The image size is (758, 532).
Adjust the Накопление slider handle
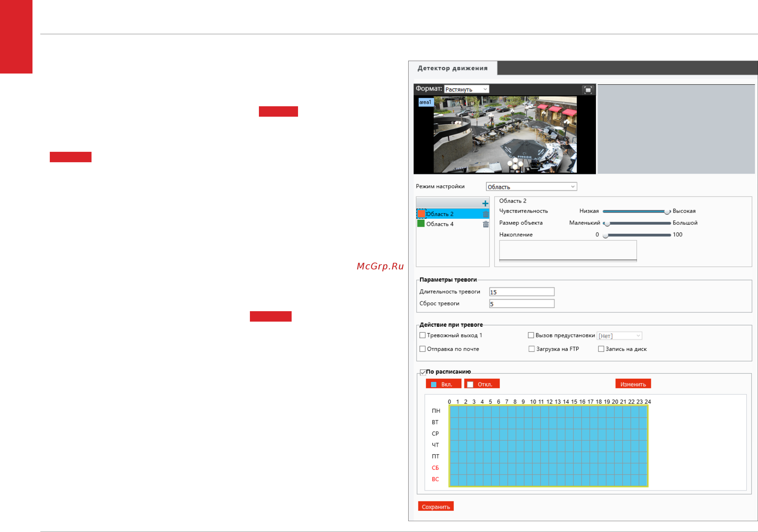pyautogui.click(x=605, y=235)
